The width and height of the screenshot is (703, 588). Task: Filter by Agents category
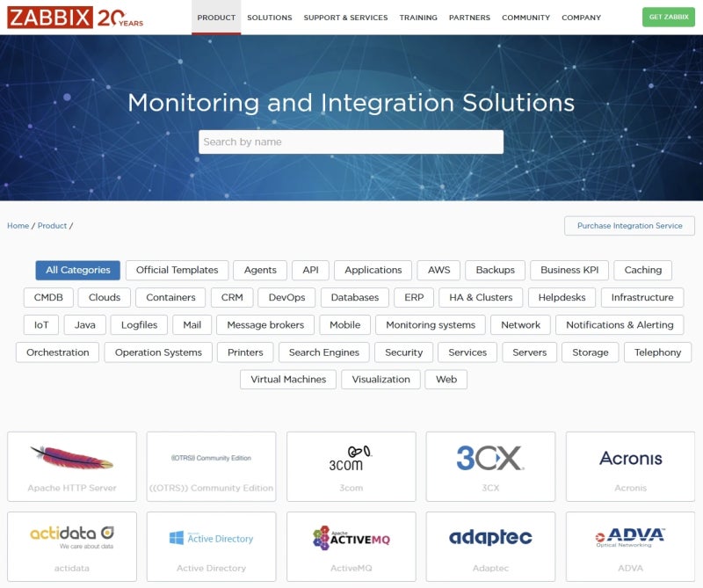[260, 270]
